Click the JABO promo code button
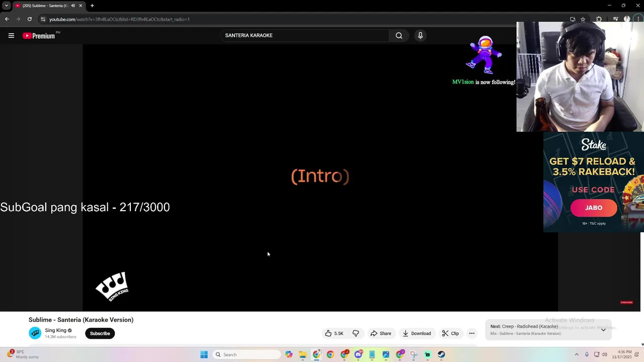 [594, 208]
